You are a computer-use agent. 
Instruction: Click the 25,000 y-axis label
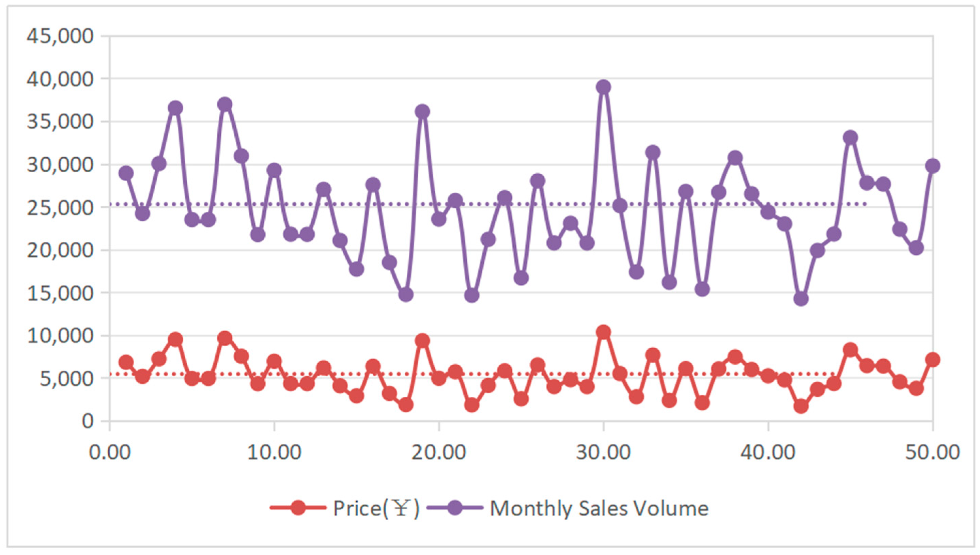coord(60,207)
